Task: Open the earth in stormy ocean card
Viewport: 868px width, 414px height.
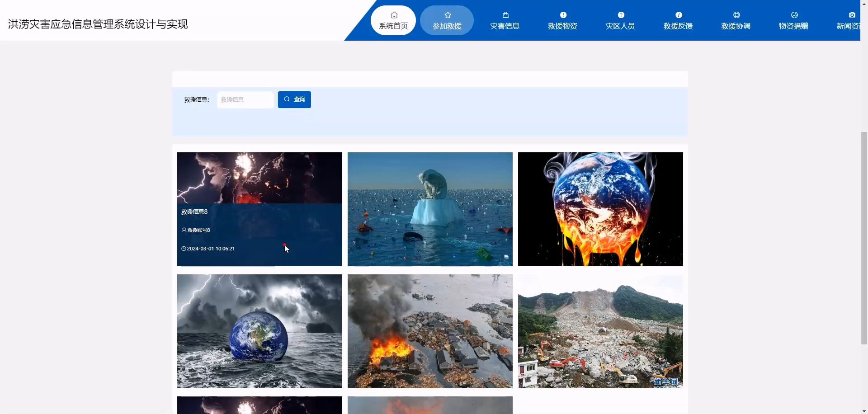Action: coord(259,331)
